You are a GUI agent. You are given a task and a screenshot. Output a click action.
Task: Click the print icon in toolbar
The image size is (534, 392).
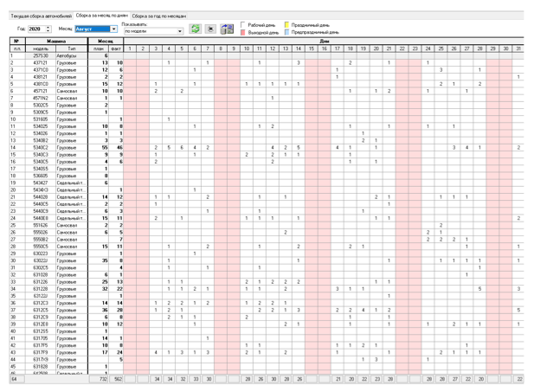[210, 29]
